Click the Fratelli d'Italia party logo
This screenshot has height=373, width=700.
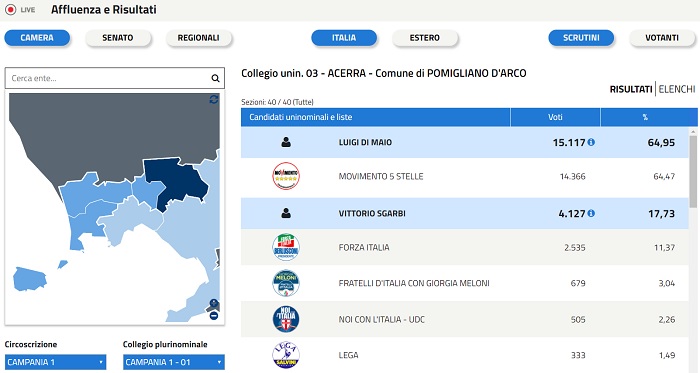coord(286,283)
